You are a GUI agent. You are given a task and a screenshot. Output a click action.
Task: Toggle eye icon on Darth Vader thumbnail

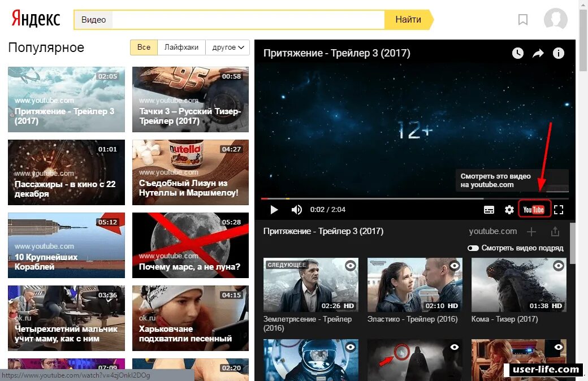pos(455,347)
